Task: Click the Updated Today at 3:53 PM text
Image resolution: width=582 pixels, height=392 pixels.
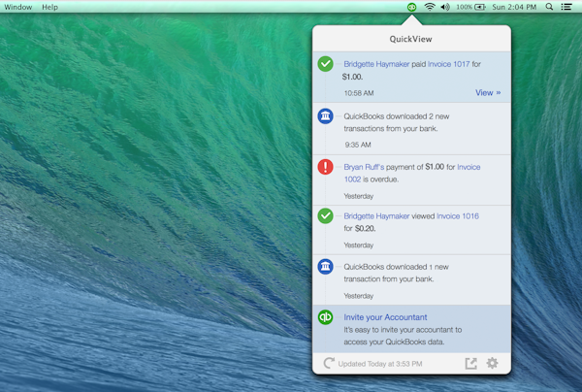Action: [x=380, y=364]
